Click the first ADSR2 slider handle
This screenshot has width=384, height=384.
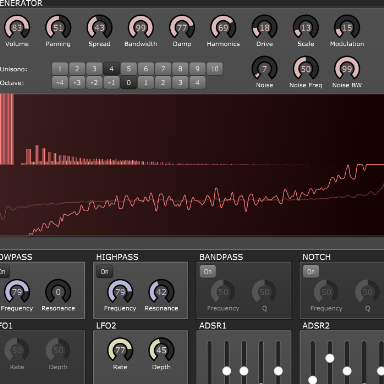click(313, 380)
